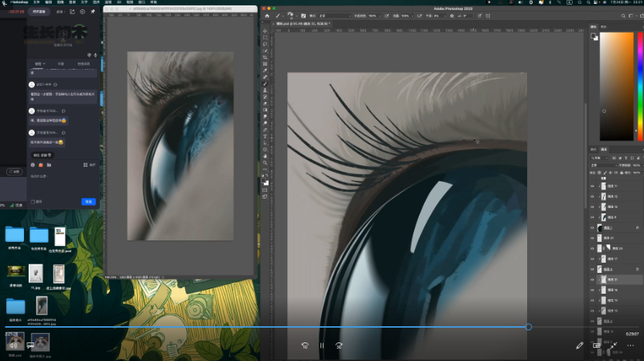The width and height of the screenshot is (644, 361).
Task: Switch to the 问答 tab in chat panel
Action: click(61, 63)
